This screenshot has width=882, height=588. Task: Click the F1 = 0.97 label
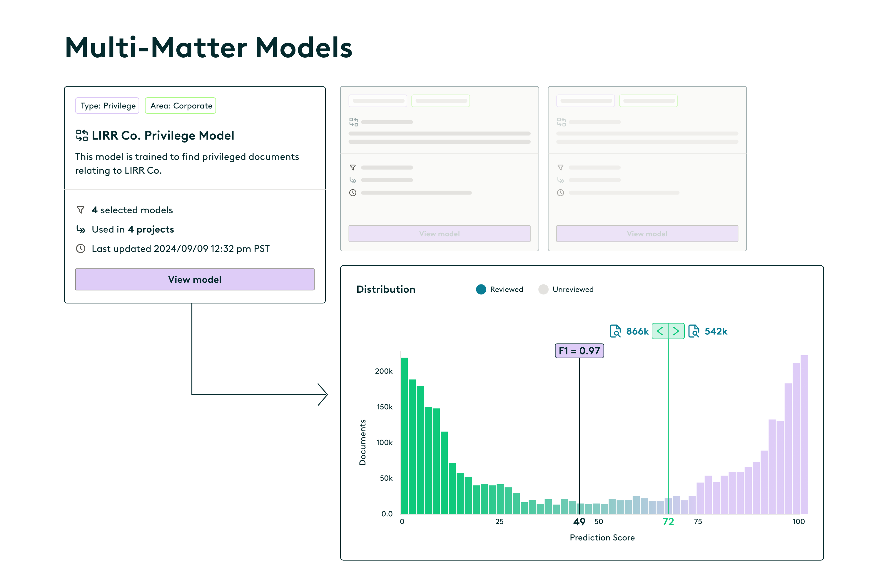(x=579, y=351)
